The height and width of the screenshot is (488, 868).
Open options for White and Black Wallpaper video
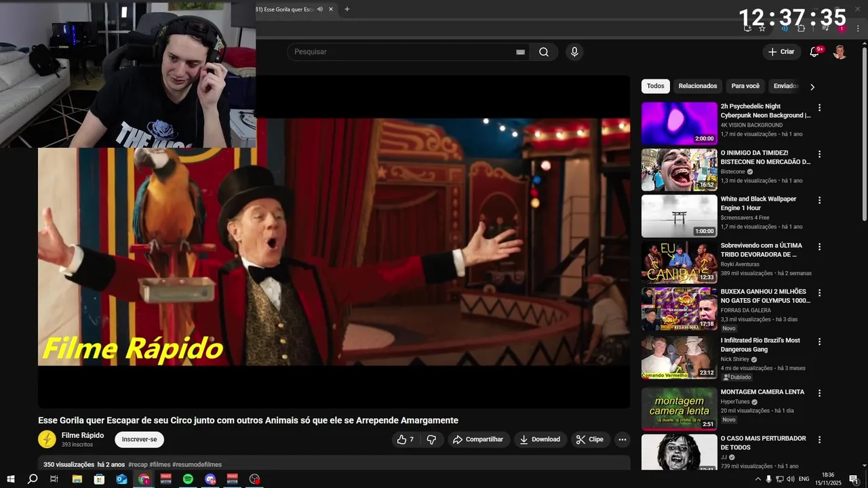(x=819, y=201)
